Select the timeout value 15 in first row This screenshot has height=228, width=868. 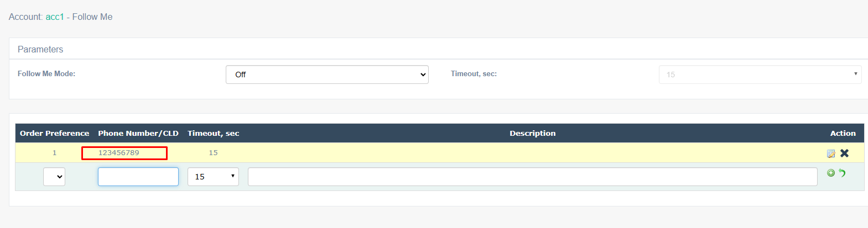pos(213,153)
